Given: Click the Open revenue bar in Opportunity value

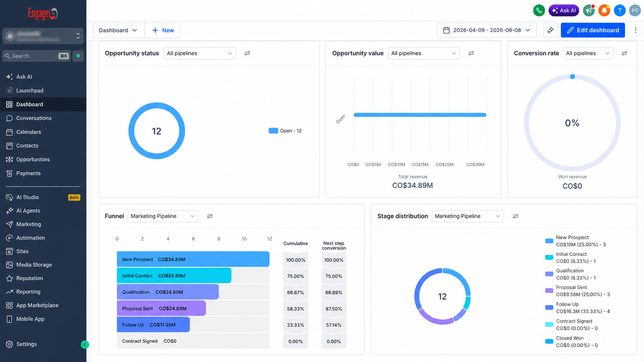Looking at the screenshot, I should pos(420,115).
